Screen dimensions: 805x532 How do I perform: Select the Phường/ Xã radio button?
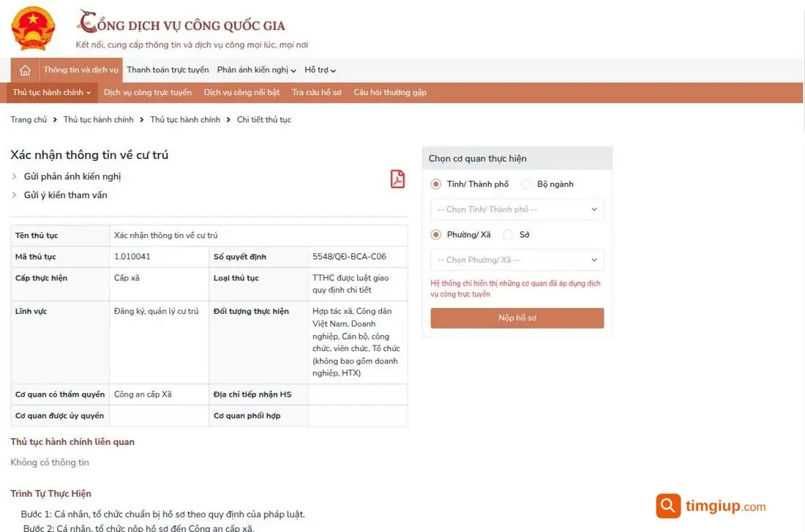click(436, 235)
